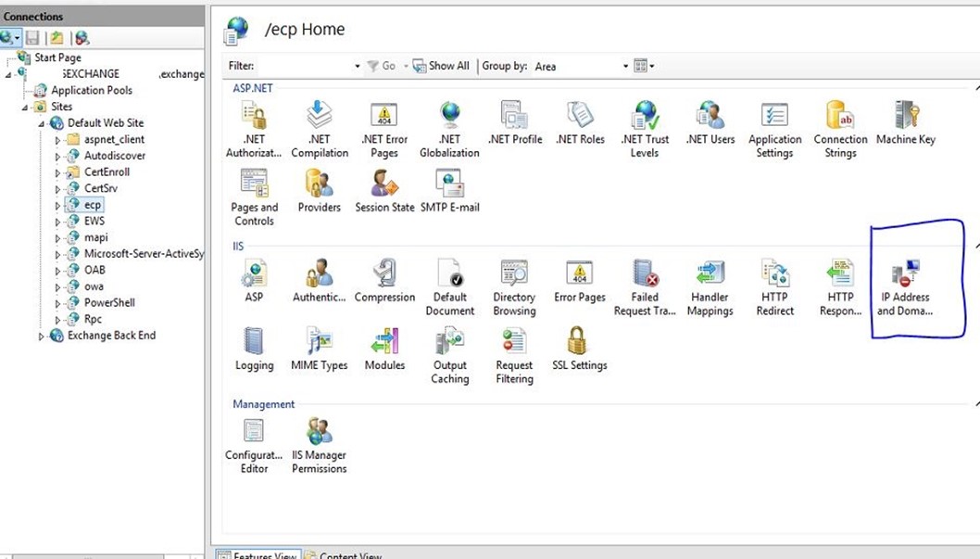Open the Group by Area dropdown
The height and width of the screenshot is (559, 980).
pyautogui.click(x=625, y=67)
